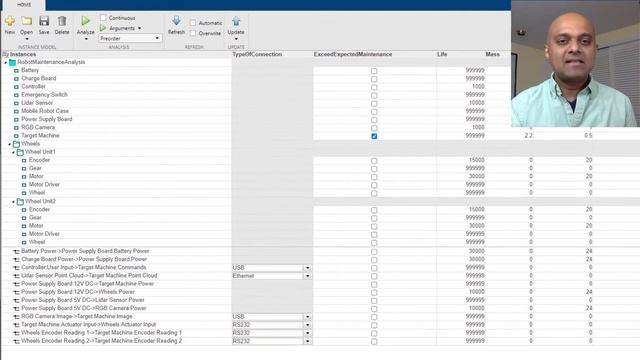Click Life value 15000 for Wheel Unit1 Encoder
Viewport: 640px width, 360px height.
(476, 160)
